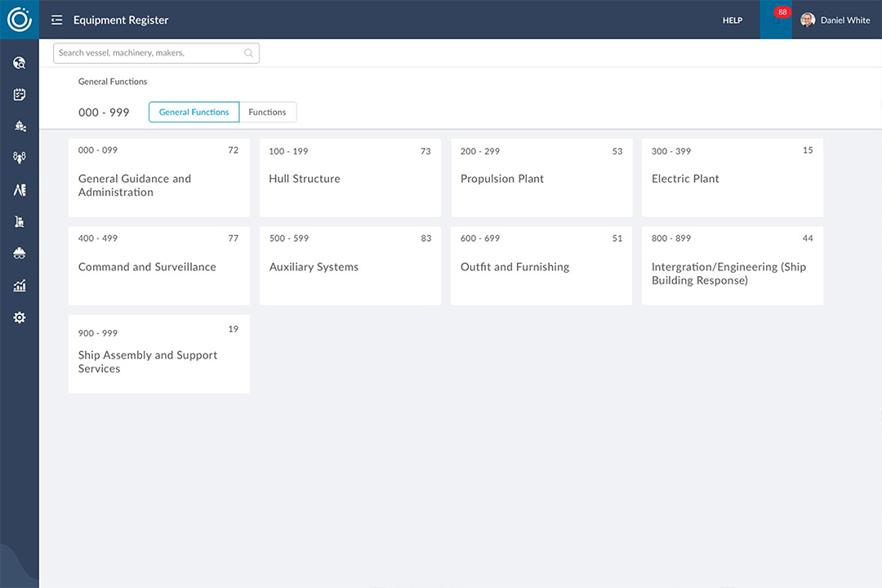Open Daniel White user profile menu
882x588 pixels.
[x=835, y=20]
